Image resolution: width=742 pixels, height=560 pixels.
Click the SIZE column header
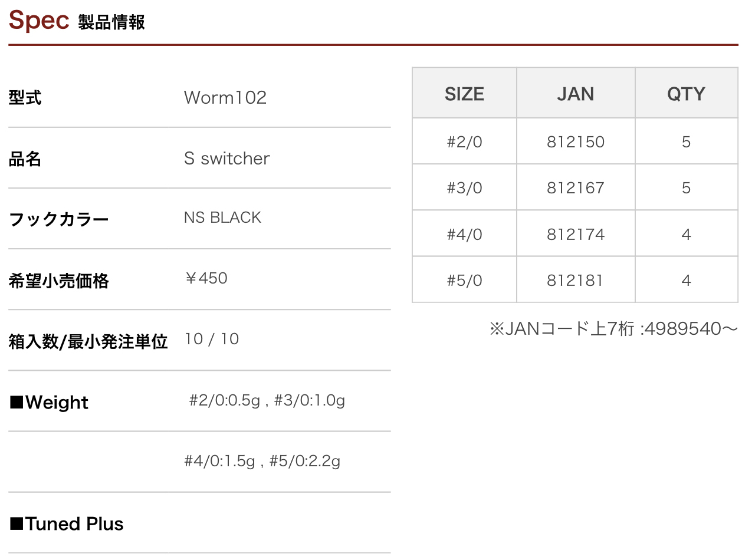tap(464, 94)
